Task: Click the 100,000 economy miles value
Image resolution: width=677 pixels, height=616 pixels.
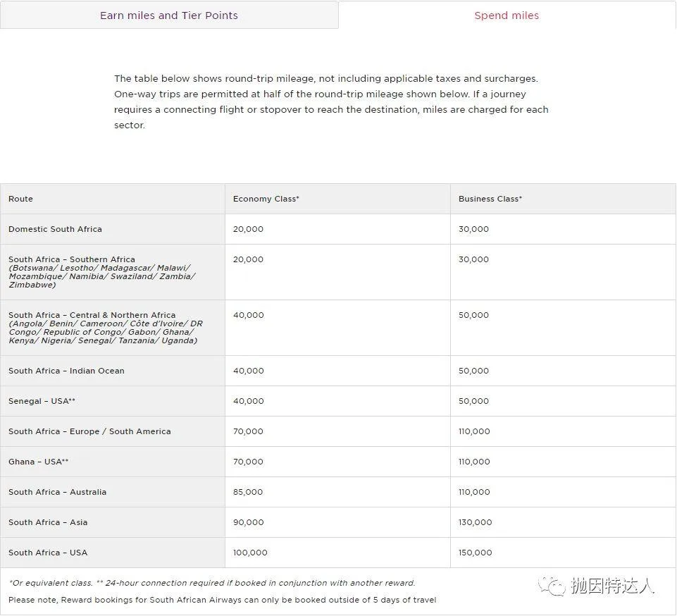Action: [x=250, y=553]
